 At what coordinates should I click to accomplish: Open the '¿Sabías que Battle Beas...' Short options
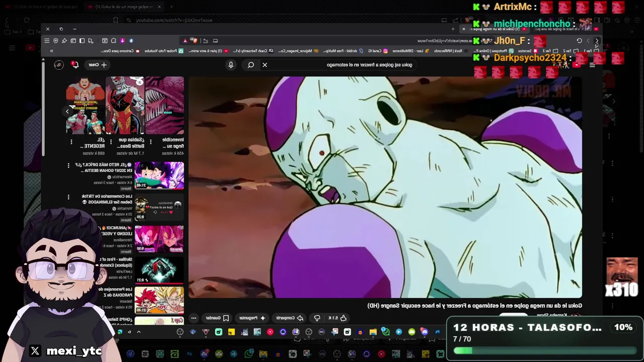111,142
